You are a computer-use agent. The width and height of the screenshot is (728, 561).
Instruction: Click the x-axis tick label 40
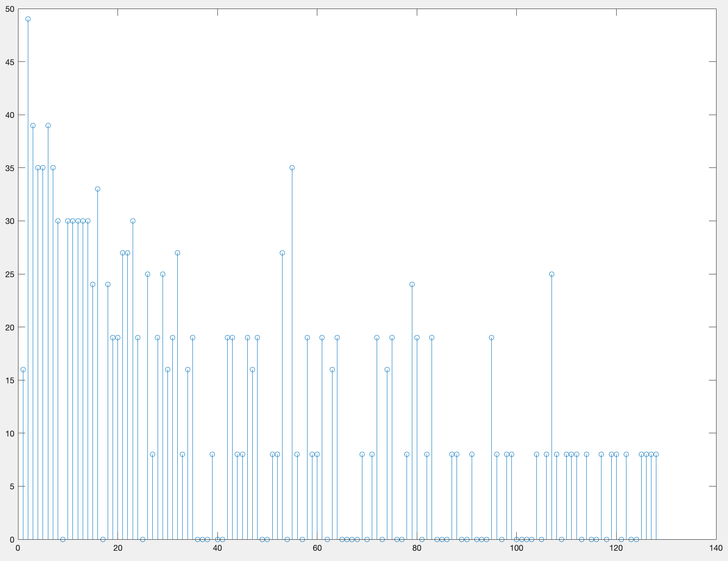(217, 548)
